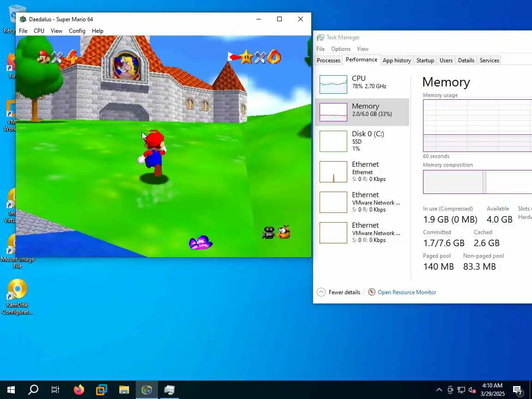Image resolution: width=532 pixels, height=399 pixels.
Task: Switch to the App history tab
Action: coord(397,60)
